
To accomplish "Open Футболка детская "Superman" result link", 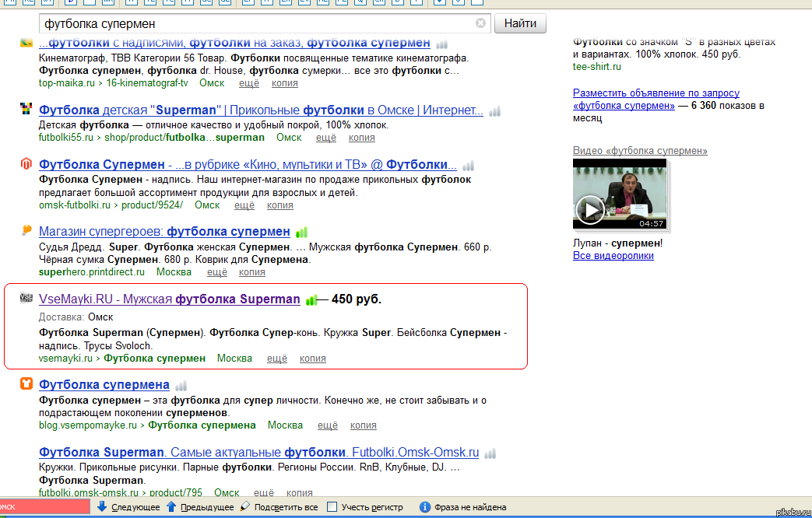I will click(261, 110).
